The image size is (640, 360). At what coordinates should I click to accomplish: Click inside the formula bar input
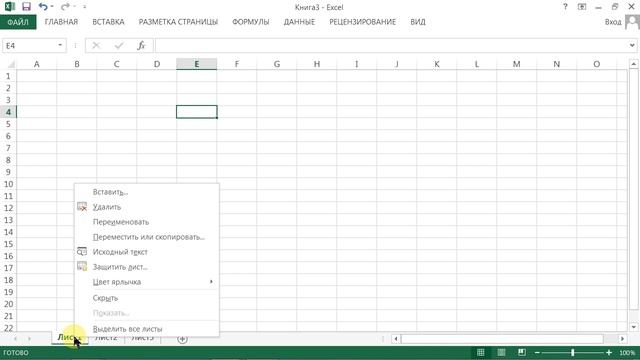[391, 46]
